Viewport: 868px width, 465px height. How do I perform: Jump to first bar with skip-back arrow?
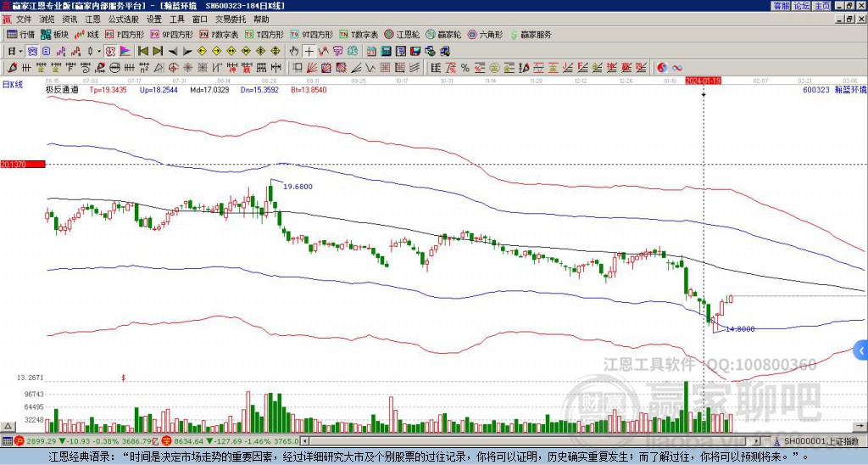coord(142,52)
